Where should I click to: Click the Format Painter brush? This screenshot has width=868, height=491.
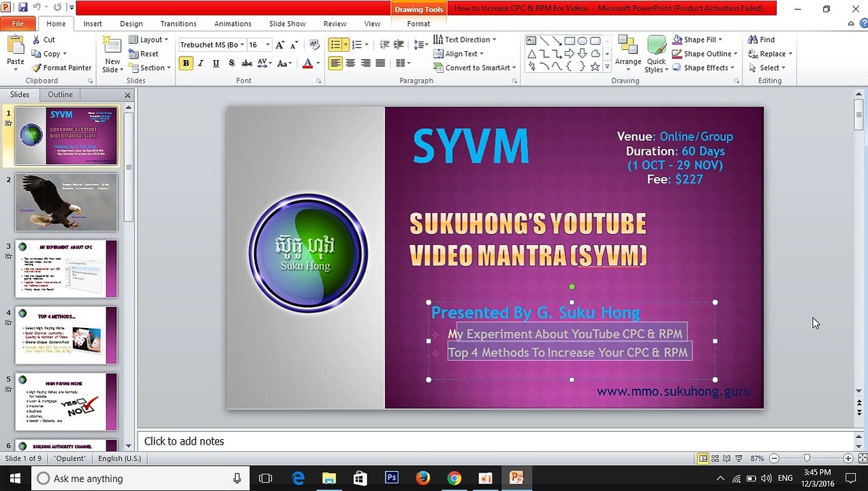pos(36,68)
